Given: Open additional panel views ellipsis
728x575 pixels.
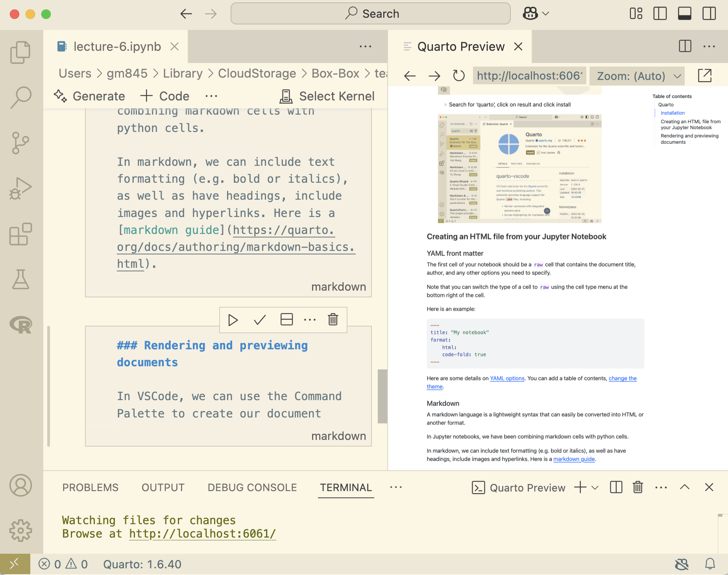Looking at the screenshot, I should 396,488.
